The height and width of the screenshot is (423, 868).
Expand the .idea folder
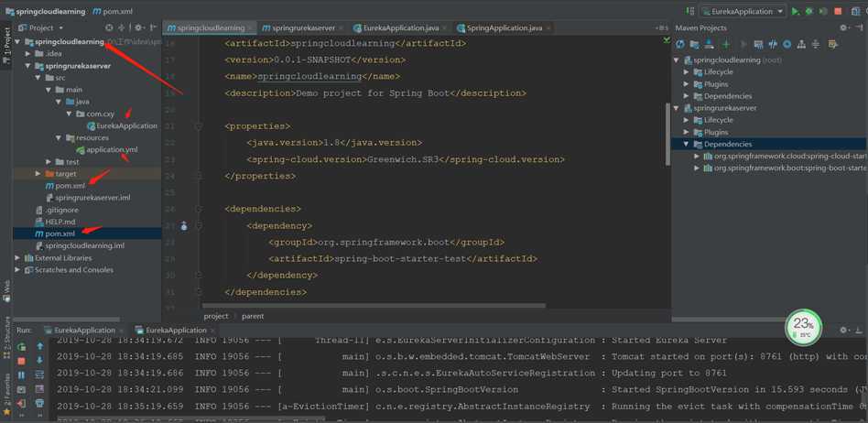pyautogui.click(x=28, y=54)
